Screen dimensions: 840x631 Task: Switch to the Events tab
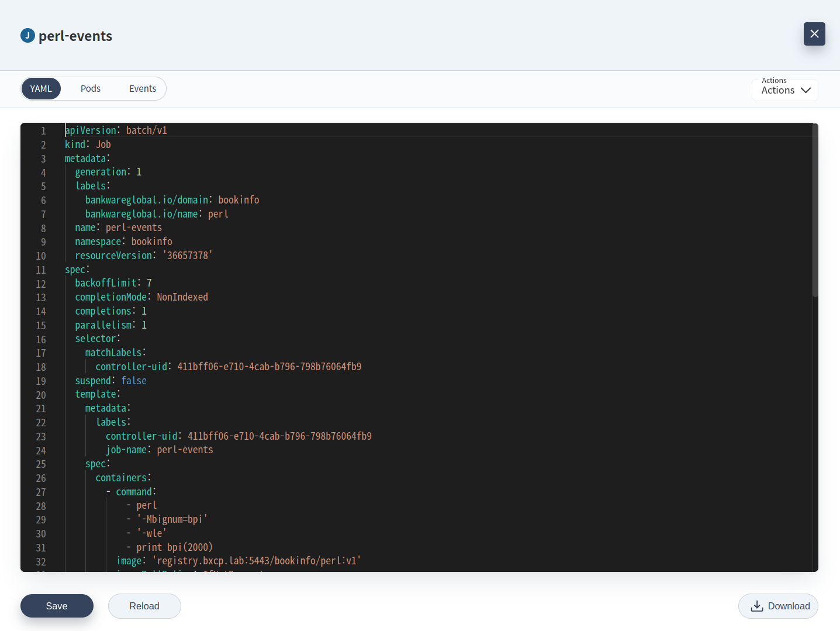[x=143, y=88]
